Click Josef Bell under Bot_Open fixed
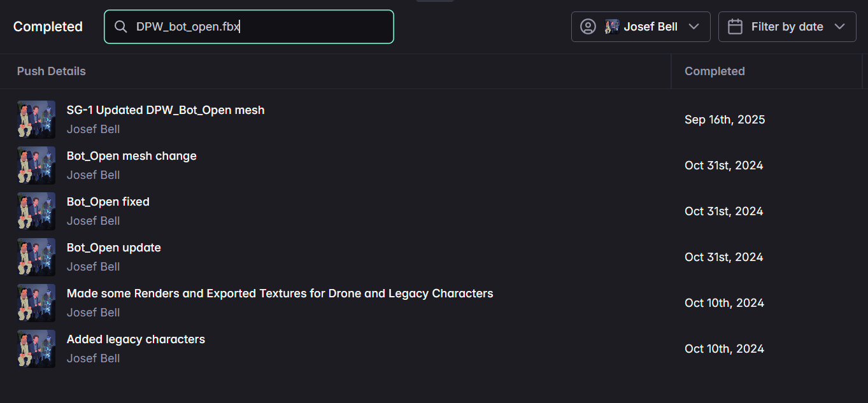 93,220
